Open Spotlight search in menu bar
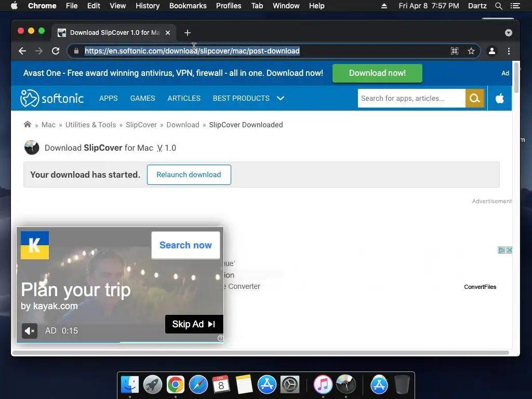Image resolution: width=532 pixels, height=399 pixels. click(x=498, y=6)
